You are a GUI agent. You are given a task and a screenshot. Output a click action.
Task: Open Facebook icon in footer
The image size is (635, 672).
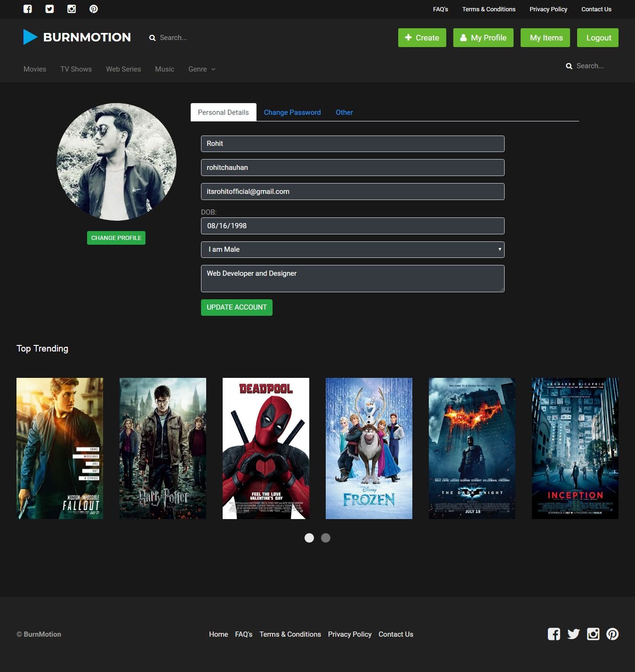pos(554,634)
